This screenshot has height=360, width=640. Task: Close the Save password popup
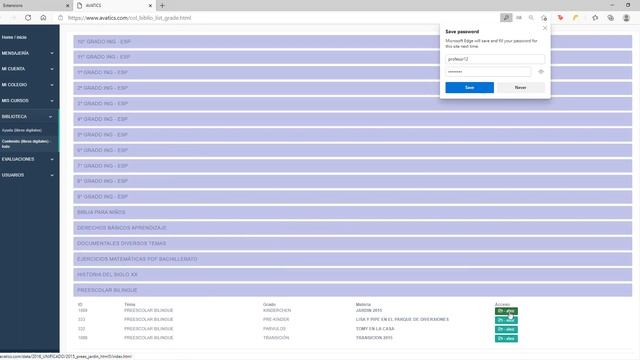point(544,28)
